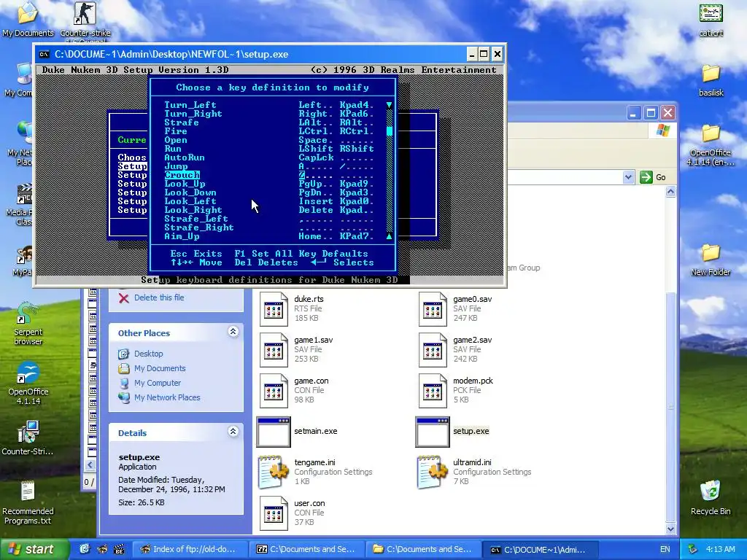Switch to 7z C:\Documents and Se... taskbar window
Image resolution: width=747 pixels, height=560 pixels.
pos(307,549)
